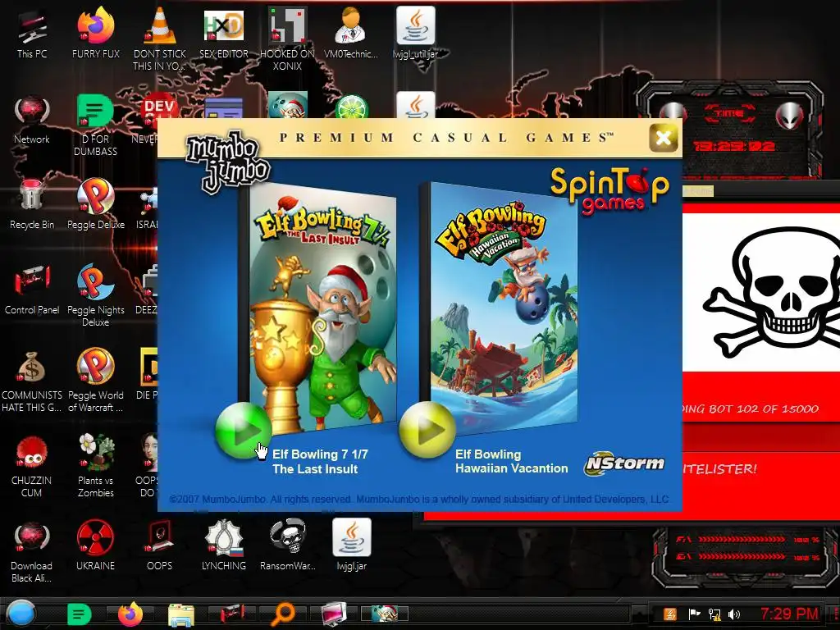Image resolution: width=840 pixels, height=630 pixels.
Task: Open the DONT STICK THIS IN YO VLC cone icon
Action: click(x=159, y=39)
